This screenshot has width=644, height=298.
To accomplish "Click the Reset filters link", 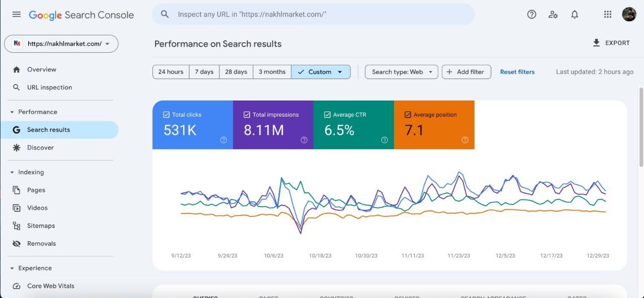I will (517, 72).
